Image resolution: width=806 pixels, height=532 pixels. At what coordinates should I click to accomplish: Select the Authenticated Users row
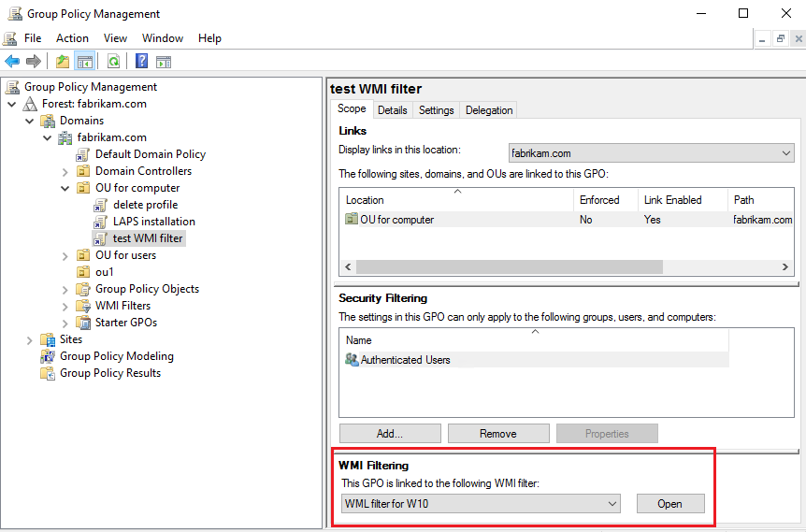(536, 359)
